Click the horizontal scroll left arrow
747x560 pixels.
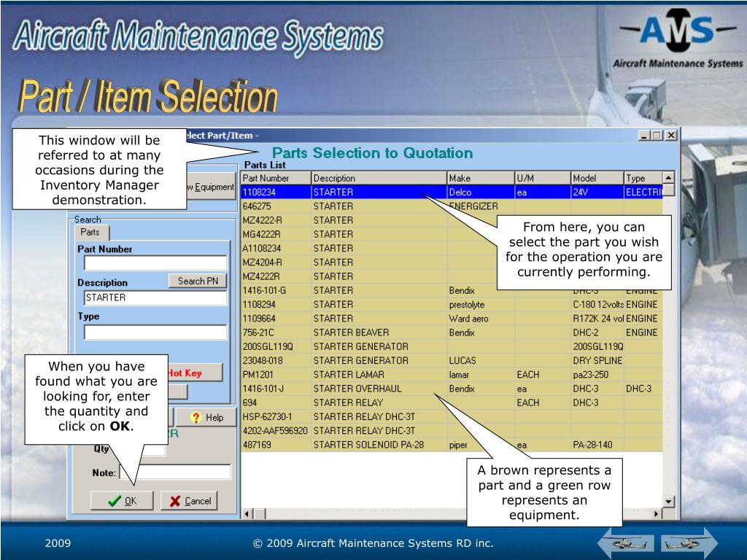click(247, 514)
